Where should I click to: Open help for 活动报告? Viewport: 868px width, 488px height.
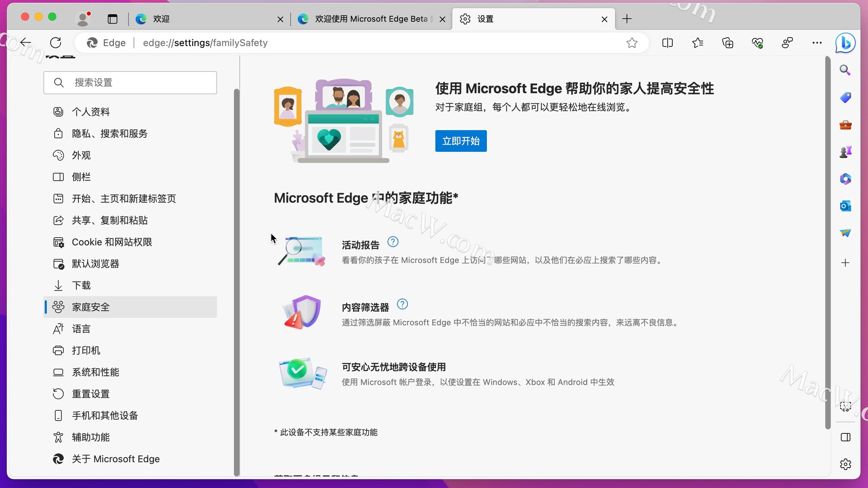point(393,242)
